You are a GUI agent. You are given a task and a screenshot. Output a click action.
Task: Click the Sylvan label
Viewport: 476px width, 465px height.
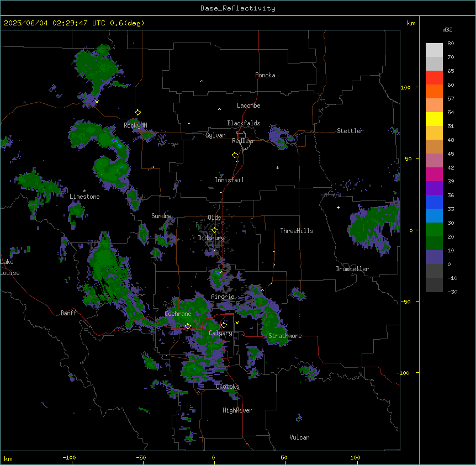pyautogui.click(x=215, y=135)
